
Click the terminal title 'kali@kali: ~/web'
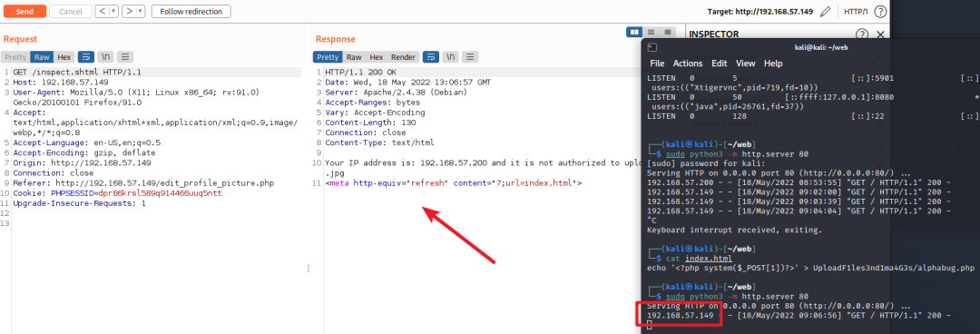pyautogui.click(x=820, y=47)
